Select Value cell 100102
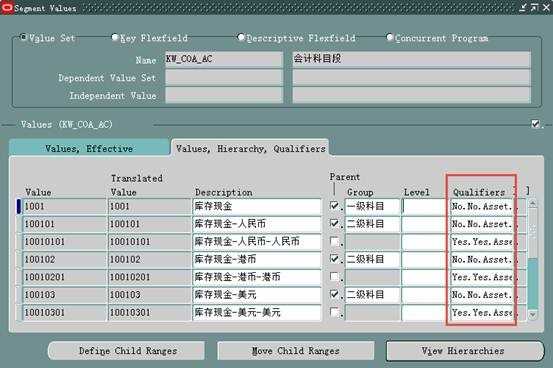This screenshot has height=368, width=553. [64, 259]
